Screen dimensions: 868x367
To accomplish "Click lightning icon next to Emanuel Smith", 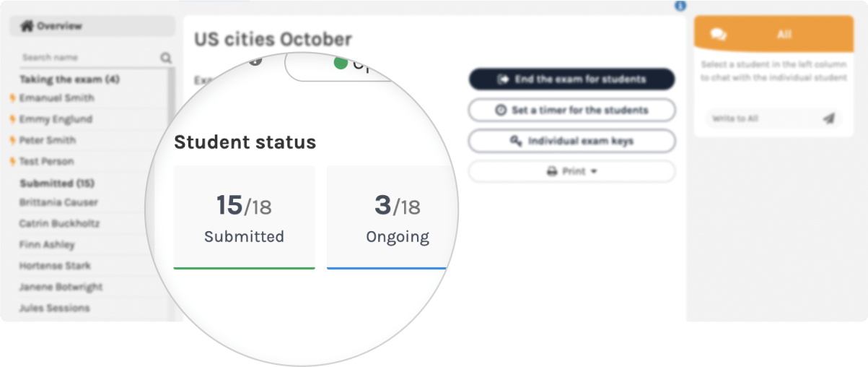I will tap(12, 98).
